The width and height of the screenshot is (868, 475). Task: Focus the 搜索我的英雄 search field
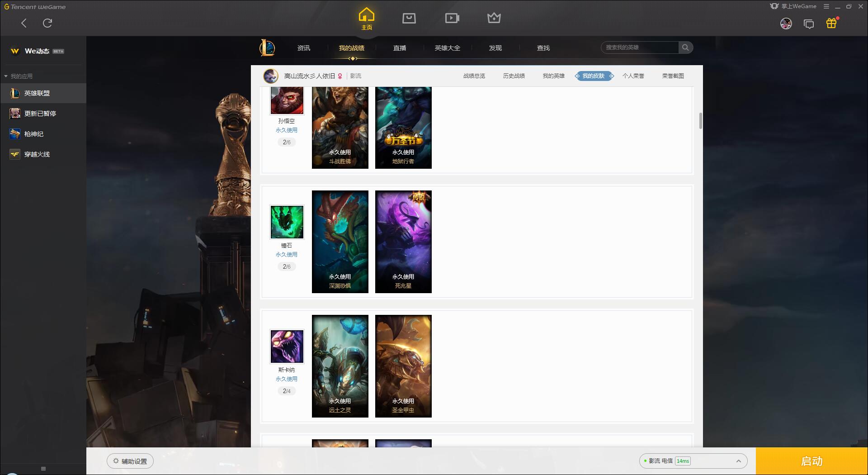point(640,47)
